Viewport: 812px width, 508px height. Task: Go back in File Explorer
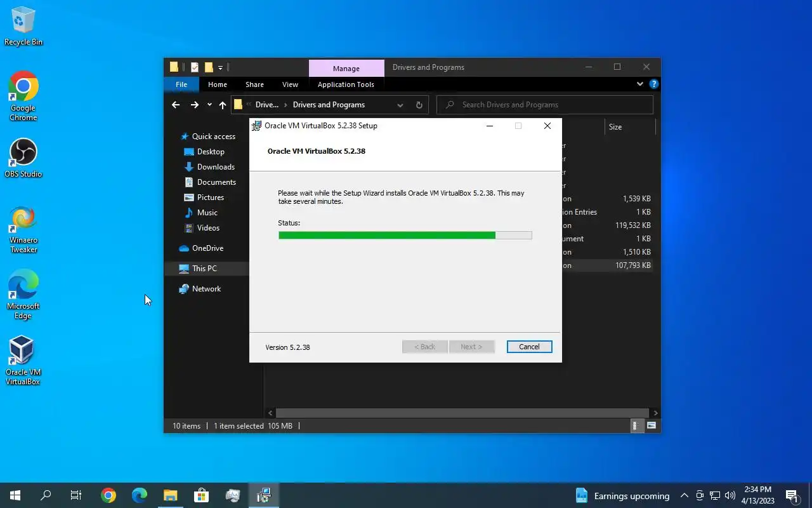click(x=176, y=105)
